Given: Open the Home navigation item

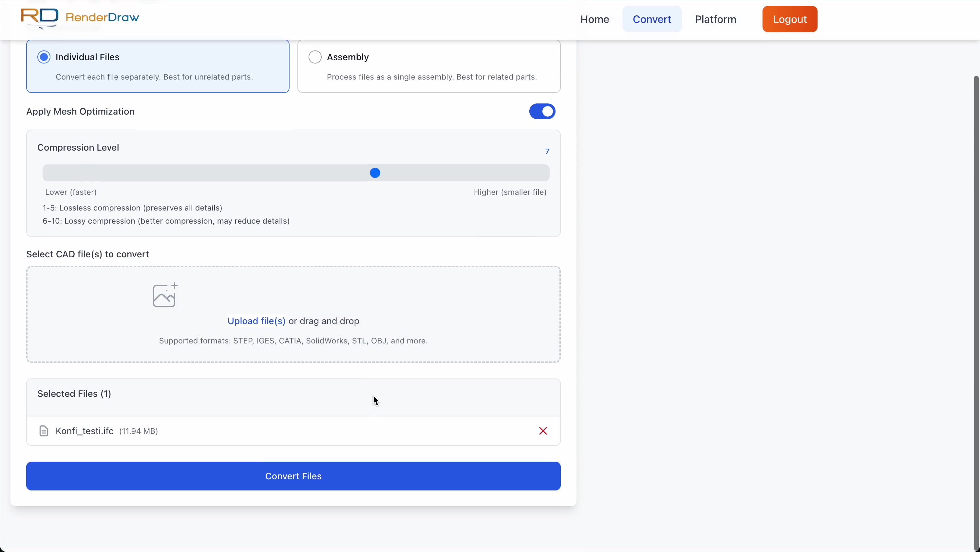Looking at the screenshot, I should (x=594, y=19).
